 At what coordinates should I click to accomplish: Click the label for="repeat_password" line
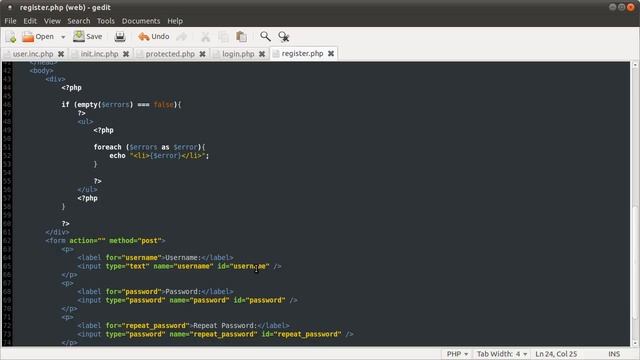coord(183,325)
